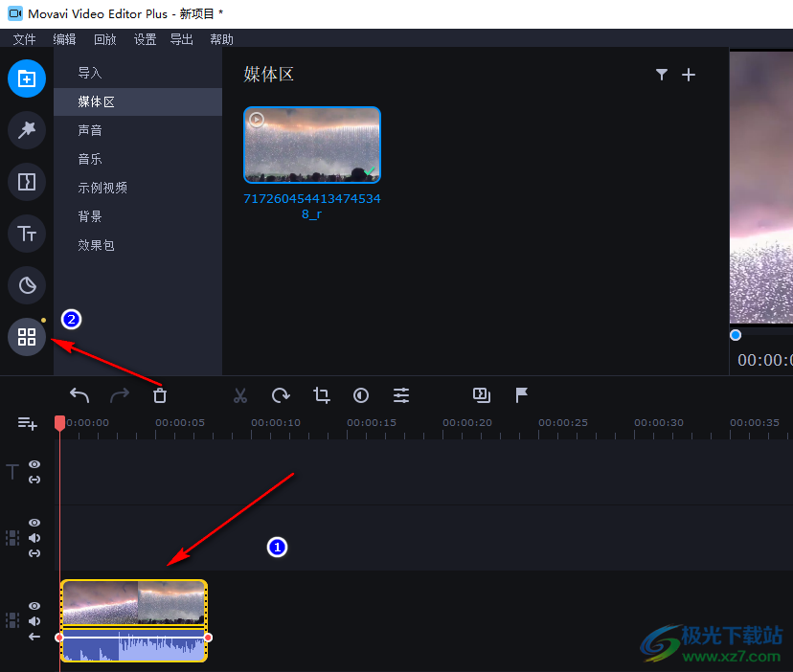Hide the overlay video track eye
Image resolution: width=793 pixels, height=672 pixels.
(x=34, y=523)
